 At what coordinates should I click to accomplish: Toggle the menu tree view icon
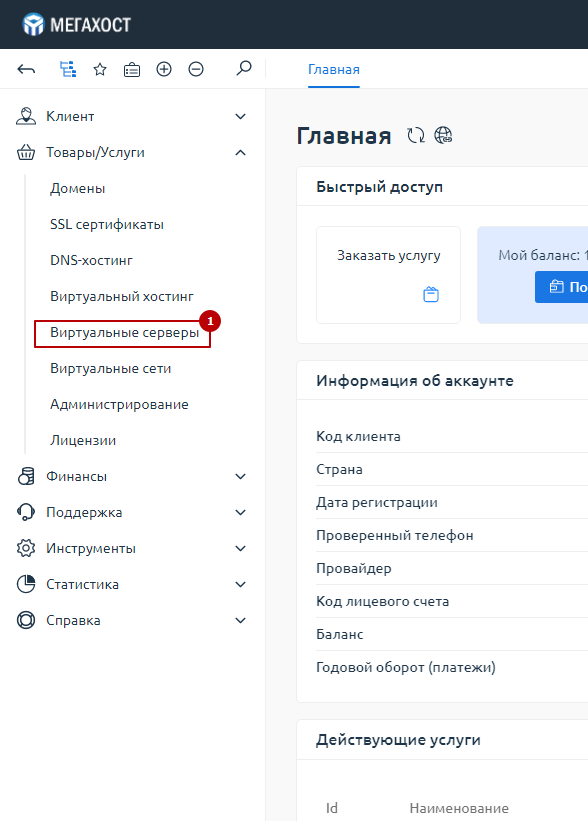[x=68, y=69]
